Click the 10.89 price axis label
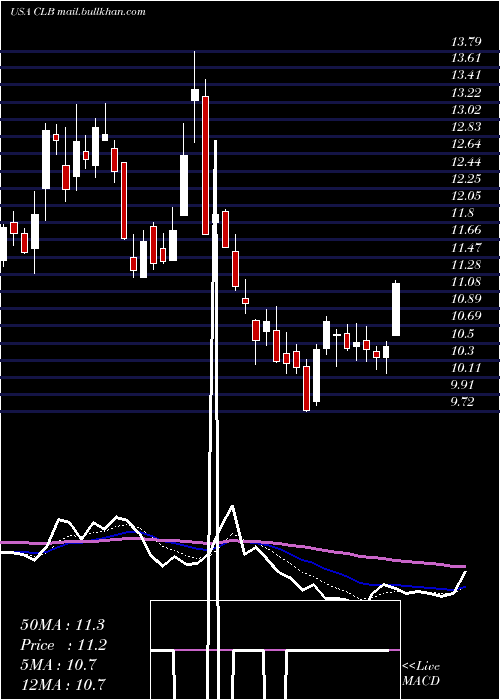 click(466, 299)
